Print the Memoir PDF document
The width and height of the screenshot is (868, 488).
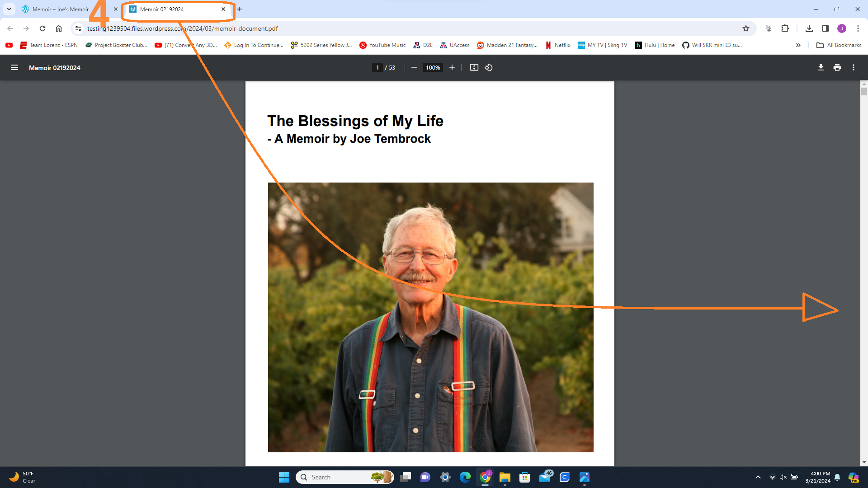click(837, 67)
